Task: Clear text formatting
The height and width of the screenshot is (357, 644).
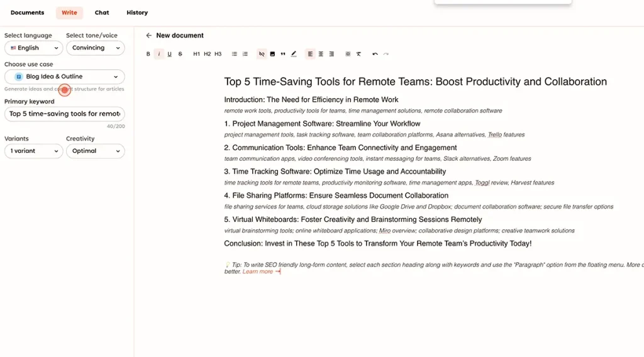Action: point(358,54)
